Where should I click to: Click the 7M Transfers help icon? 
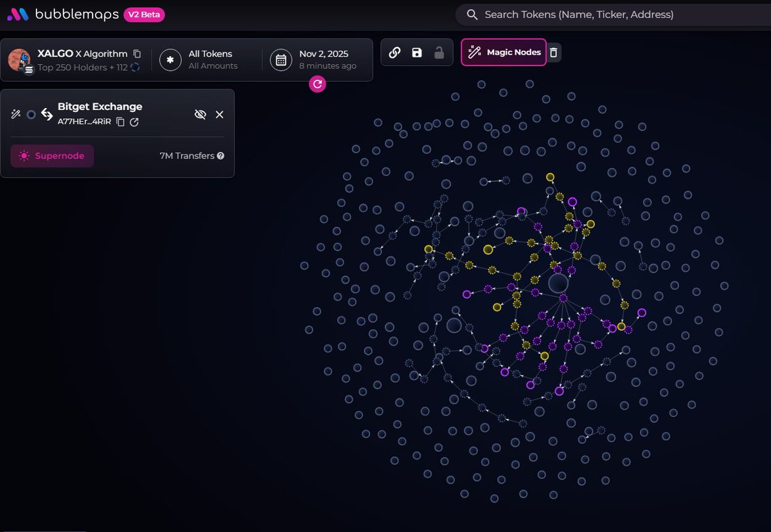(220, 156)
